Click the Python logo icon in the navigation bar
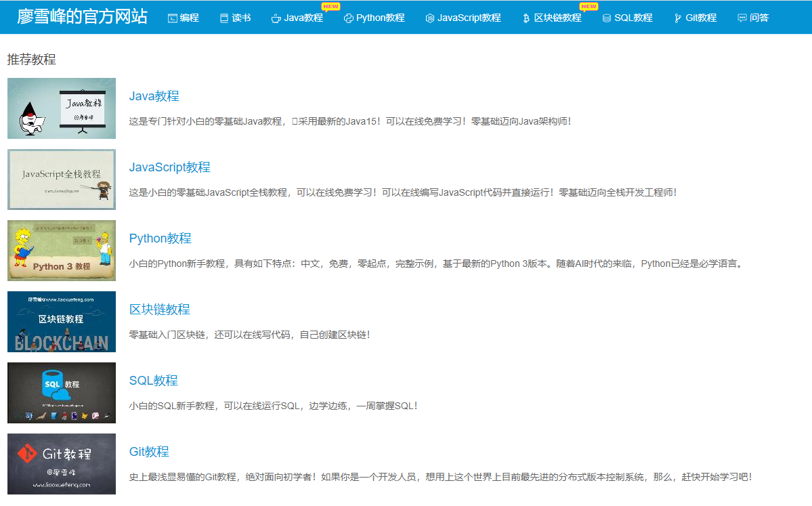This screenshot has height=506, width=812. [348, 18]
